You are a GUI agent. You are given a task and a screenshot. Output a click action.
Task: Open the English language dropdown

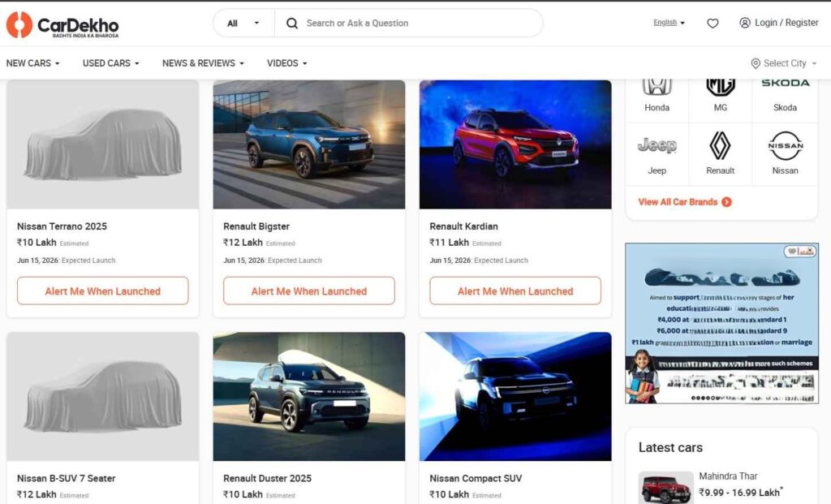[x=669, y=23]
